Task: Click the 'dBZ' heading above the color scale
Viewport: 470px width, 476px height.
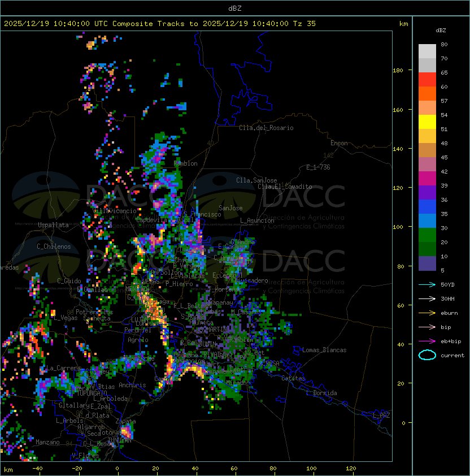Action: coord(441,31)
